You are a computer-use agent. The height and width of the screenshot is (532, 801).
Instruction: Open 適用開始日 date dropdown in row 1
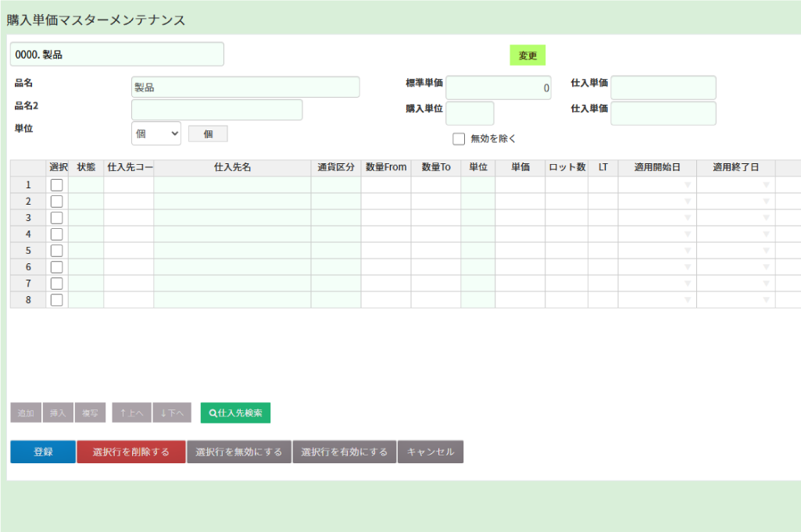point(688,185)
